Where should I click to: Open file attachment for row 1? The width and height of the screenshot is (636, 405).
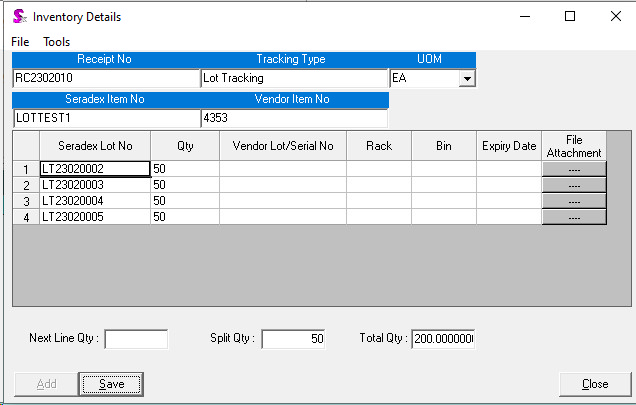point(574,169)
